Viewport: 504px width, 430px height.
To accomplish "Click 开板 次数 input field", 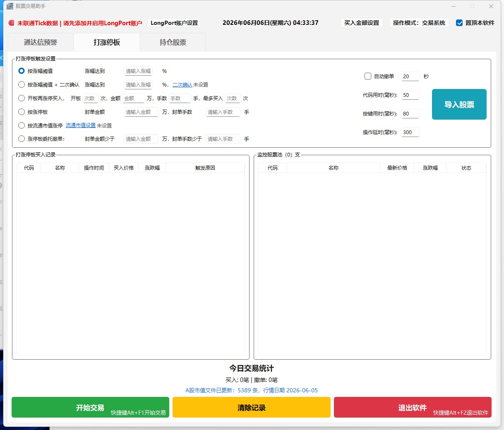I will [x=90, y=98].
